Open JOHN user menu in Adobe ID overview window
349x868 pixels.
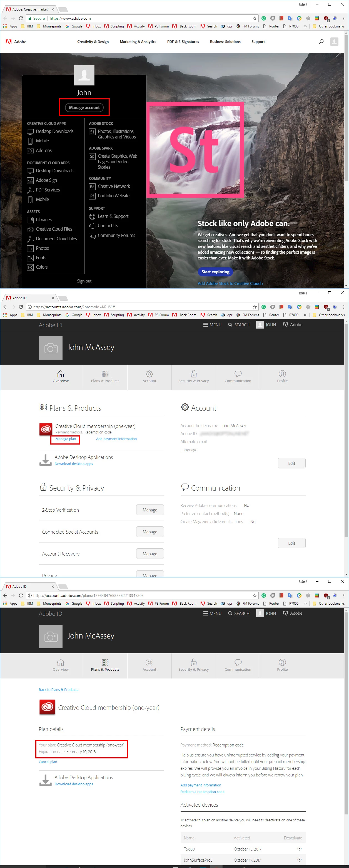[266, 325]
